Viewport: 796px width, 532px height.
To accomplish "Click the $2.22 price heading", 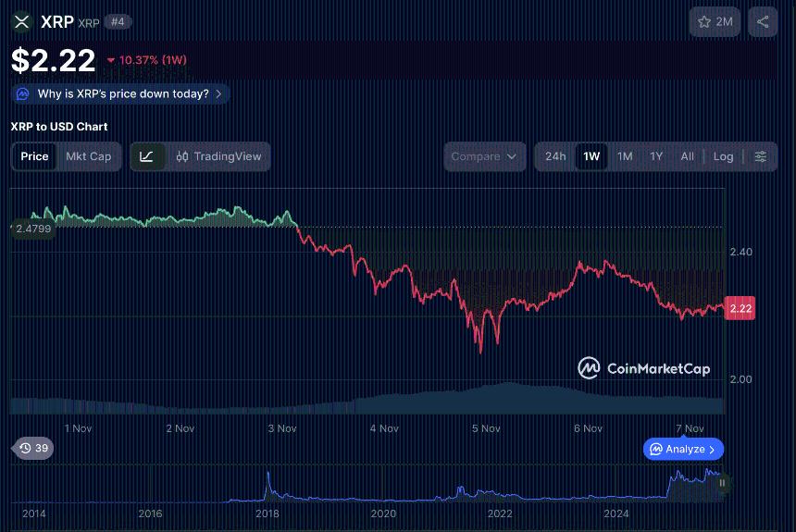I will (54, 60).
